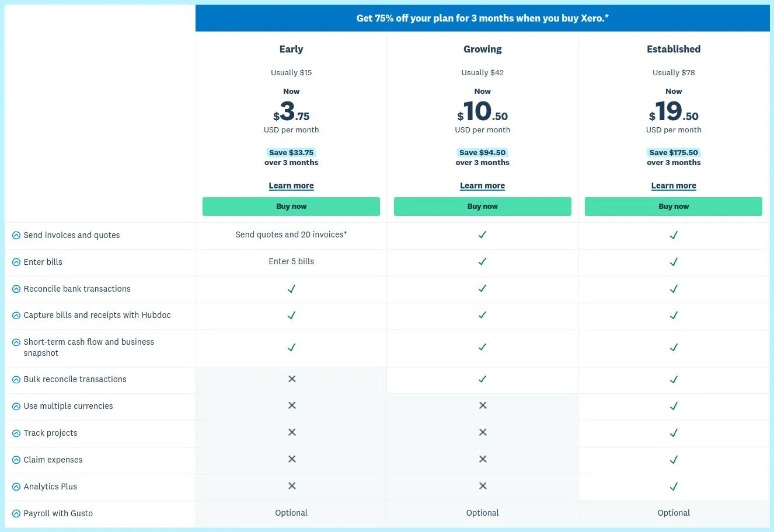Expand the 'Enter bills' row chevron
The image size is (774, 532).
pos(16,262)
